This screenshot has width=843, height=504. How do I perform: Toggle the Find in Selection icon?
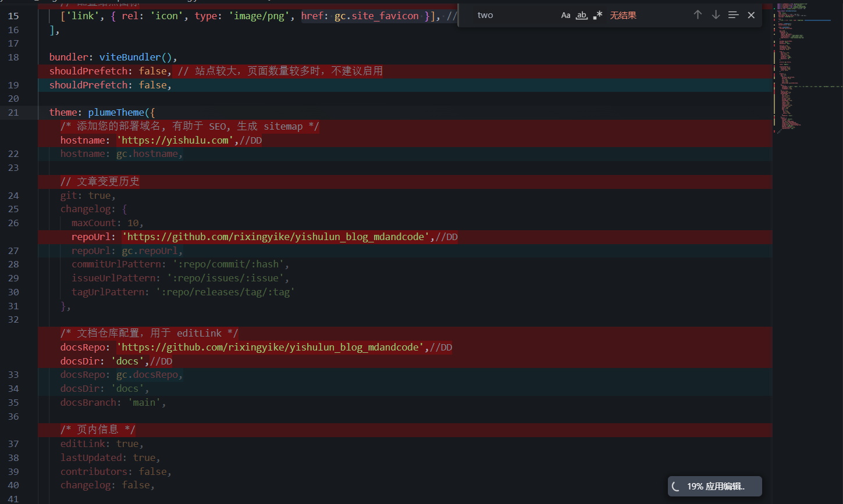(x=733, y=15)
